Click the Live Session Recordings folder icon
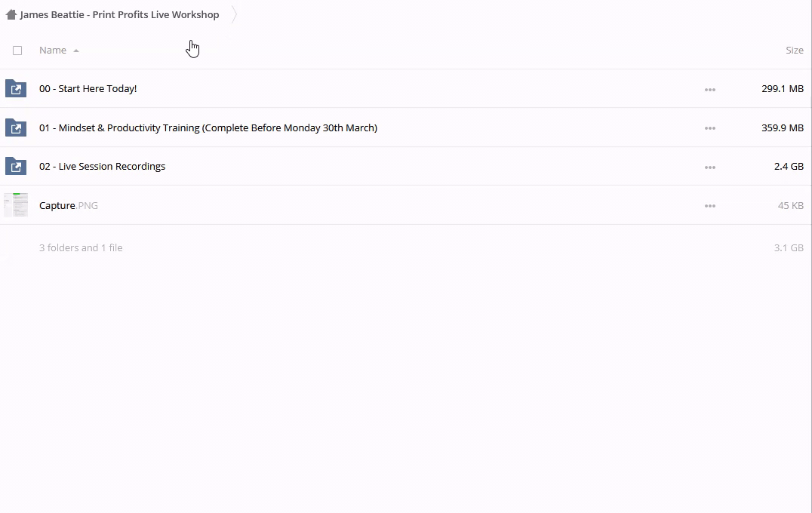The image size is (812, 513). pyautogui.click(x=16, y=167)
